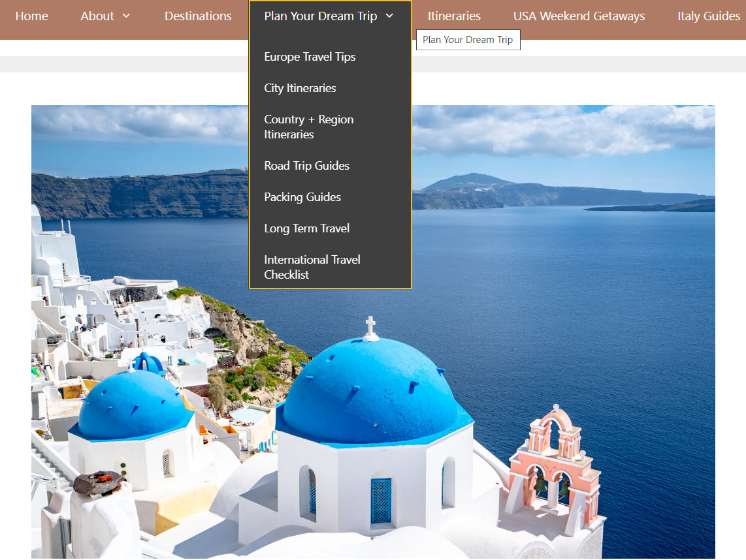Go to the Destinations section

tap(198, 16)
